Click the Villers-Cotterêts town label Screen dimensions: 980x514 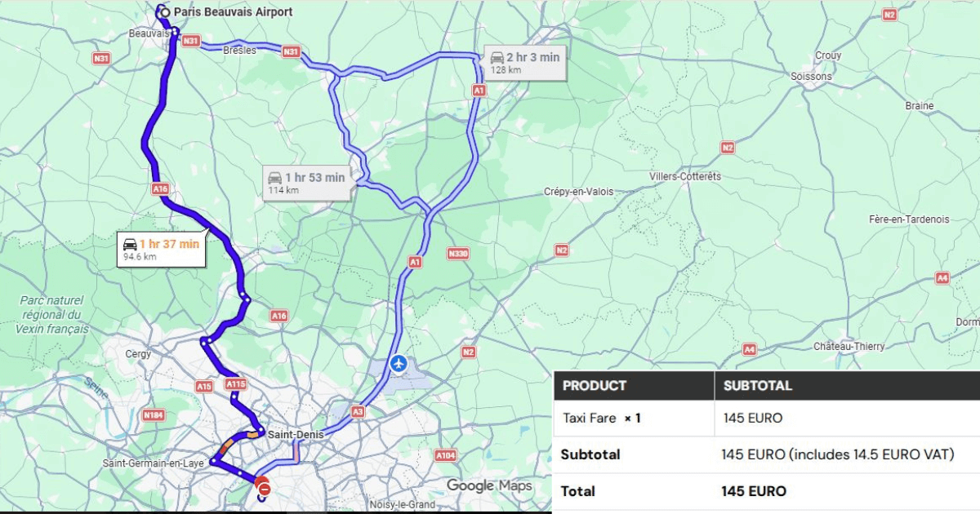[x=685, y=176]
